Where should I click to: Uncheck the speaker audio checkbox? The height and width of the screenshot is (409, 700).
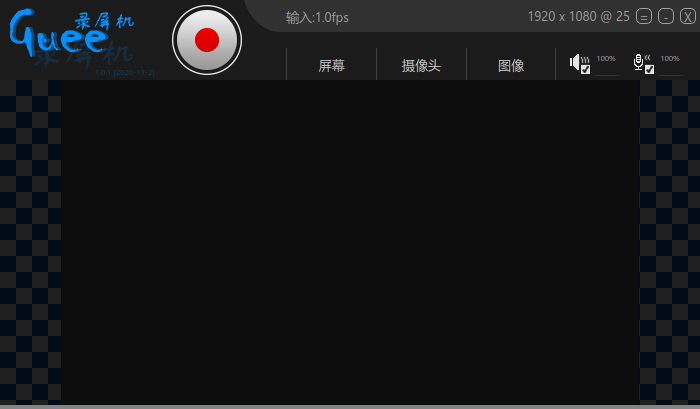coord(586,70)
